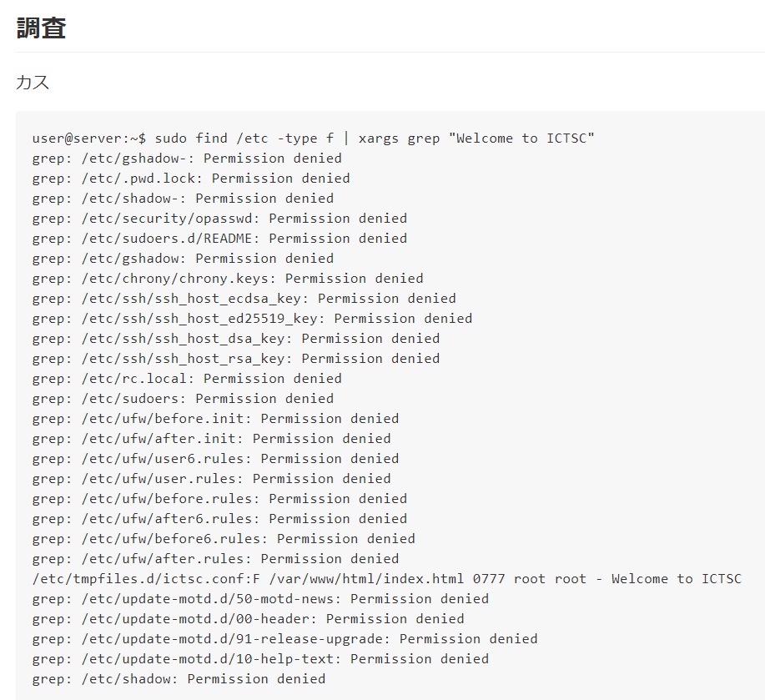Click the ssh_host_ed25519_key output line
The width and height of the screenshot is (765, 700).
coord(252,319)
